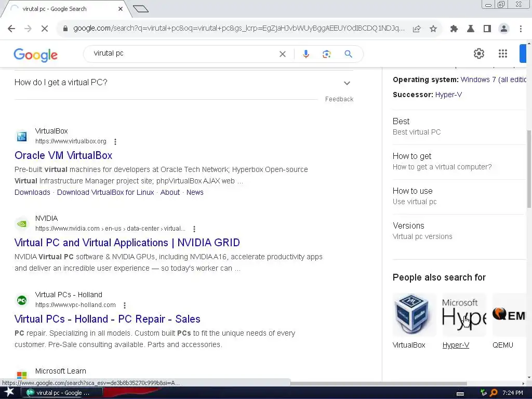This screenshot has height=399, width=532.
Task: Open the How to get suggestion
Action: (x=459, y=162)
